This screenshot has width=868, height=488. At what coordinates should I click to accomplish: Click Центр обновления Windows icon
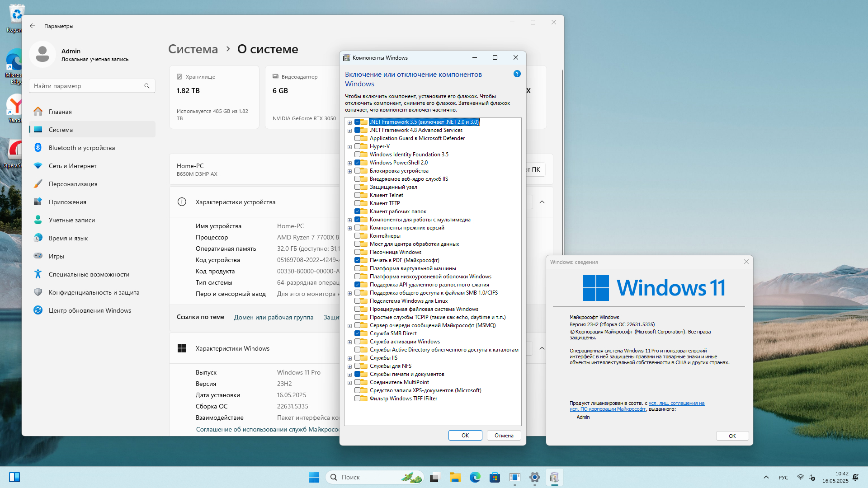(38, 310)
